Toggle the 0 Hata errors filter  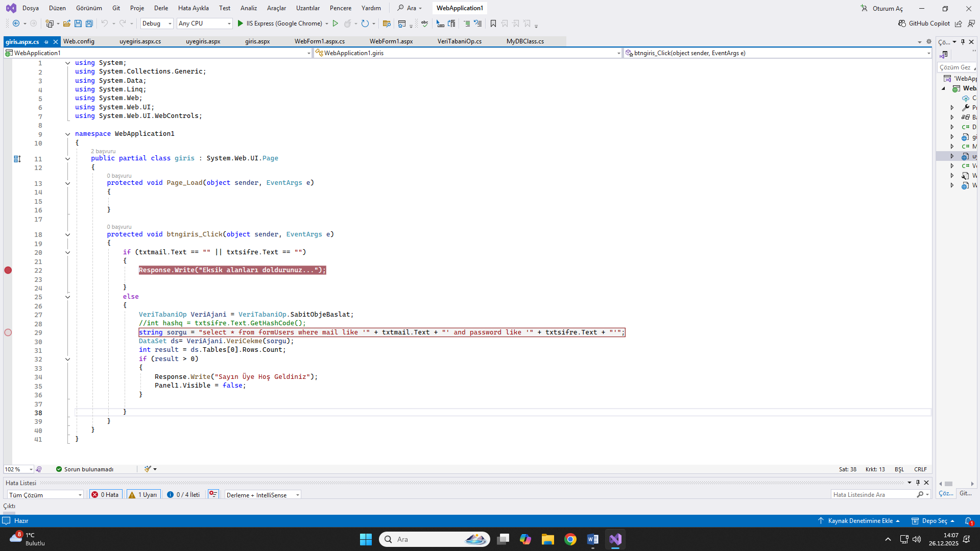[105, 495]
